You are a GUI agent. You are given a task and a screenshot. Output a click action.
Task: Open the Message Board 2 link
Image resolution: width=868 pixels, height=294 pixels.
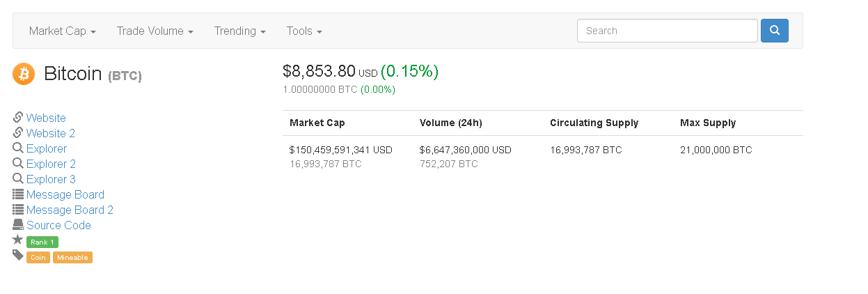click(70, 210)
